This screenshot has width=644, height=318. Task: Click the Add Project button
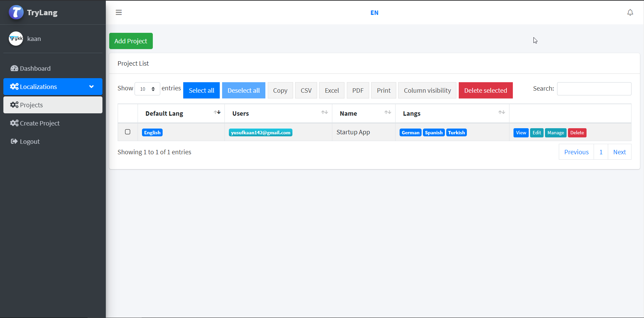coord(131,41)
